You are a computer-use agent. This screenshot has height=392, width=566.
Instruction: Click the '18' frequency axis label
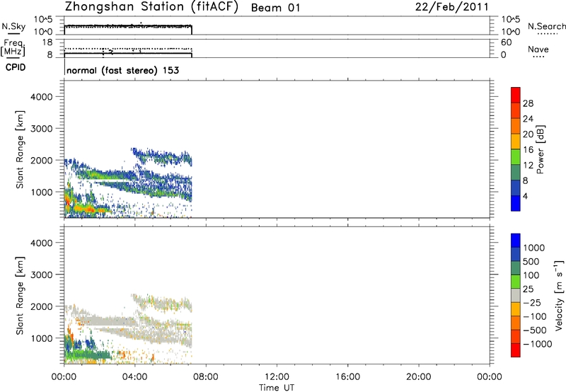point(47,42)
